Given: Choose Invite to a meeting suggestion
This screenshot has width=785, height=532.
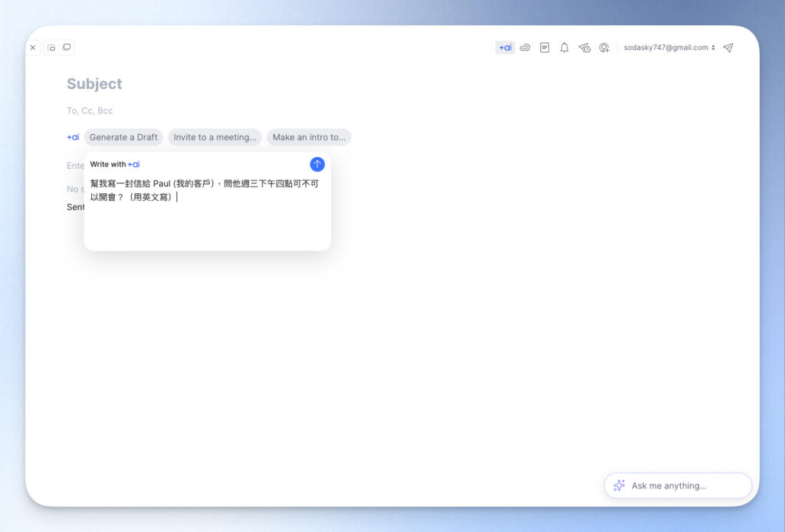Looking at the screenshot, I should [215, 137].
